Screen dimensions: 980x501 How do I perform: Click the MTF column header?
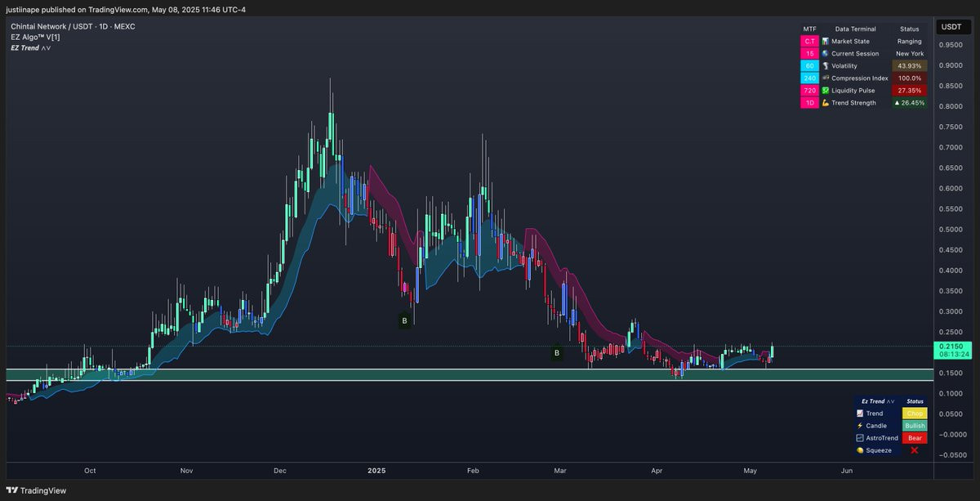click(x=809, y=29)
